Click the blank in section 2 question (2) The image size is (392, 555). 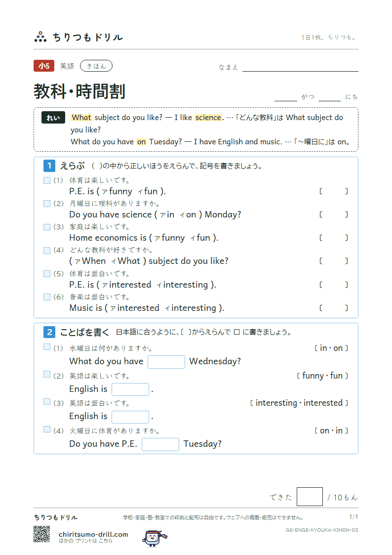tap(130, 389)
